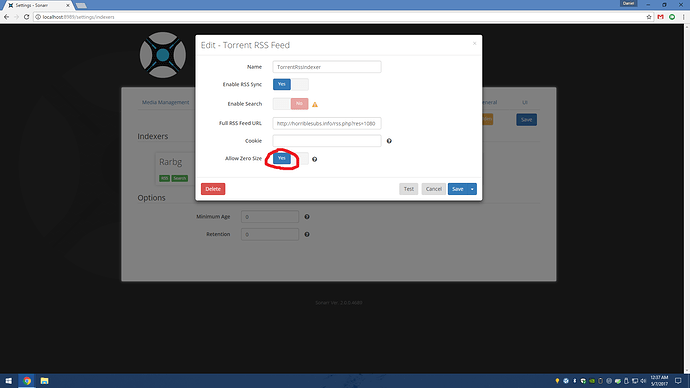Toggle Enable RSS Sync switch
Viewport: 690px width, 388px height.
tap(290, 84)
